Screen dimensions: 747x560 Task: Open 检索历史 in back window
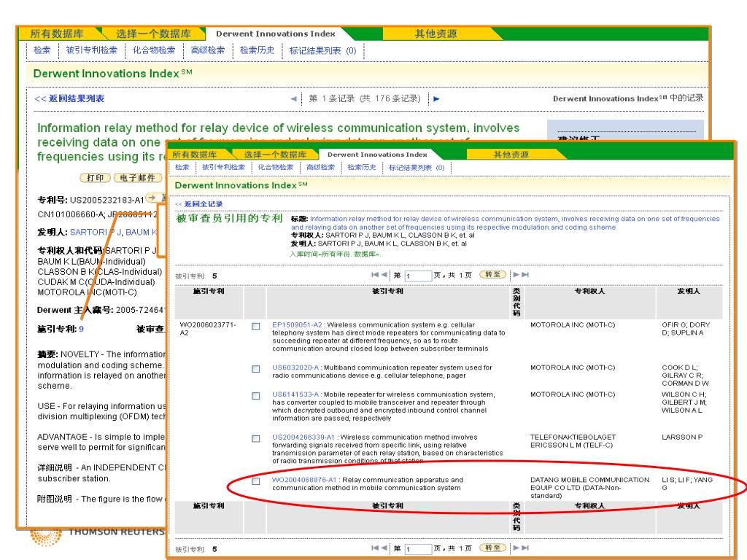[258, 50]
